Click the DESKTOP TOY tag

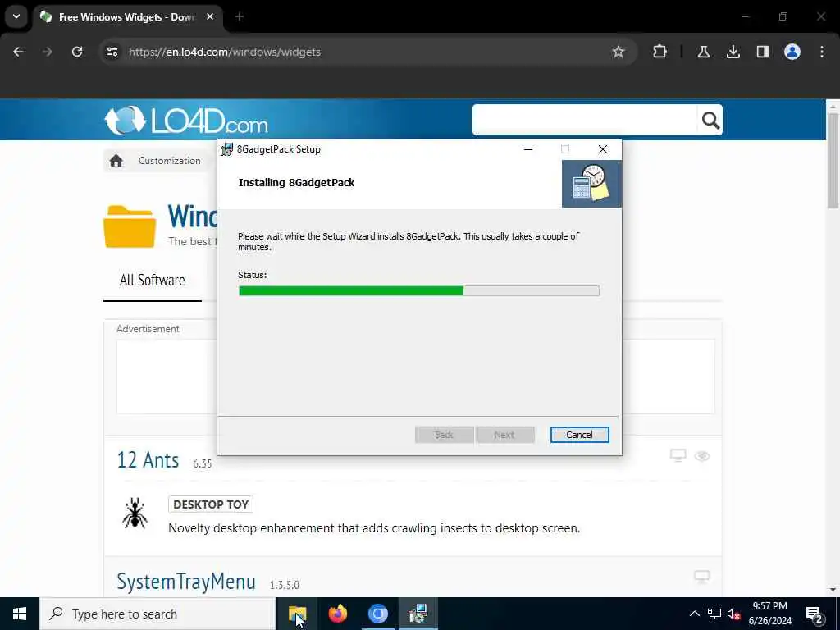(211, 504)
